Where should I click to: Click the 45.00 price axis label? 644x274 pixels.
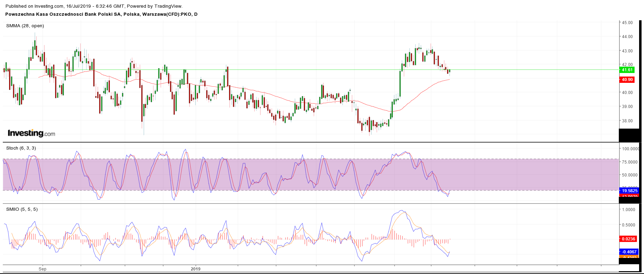point(627,22)
